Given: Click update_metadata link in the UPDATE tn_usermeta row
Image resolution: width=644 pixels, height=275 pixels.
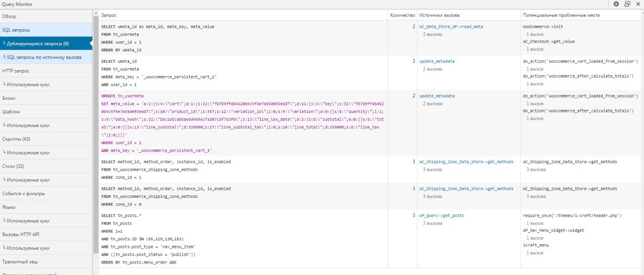Looking at the screenshot, I should coord(437,96).
